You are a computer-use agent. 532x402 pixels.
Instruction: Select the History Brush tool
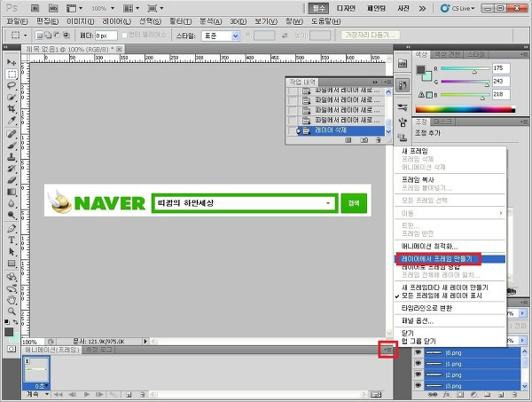[x=12, y=169]
